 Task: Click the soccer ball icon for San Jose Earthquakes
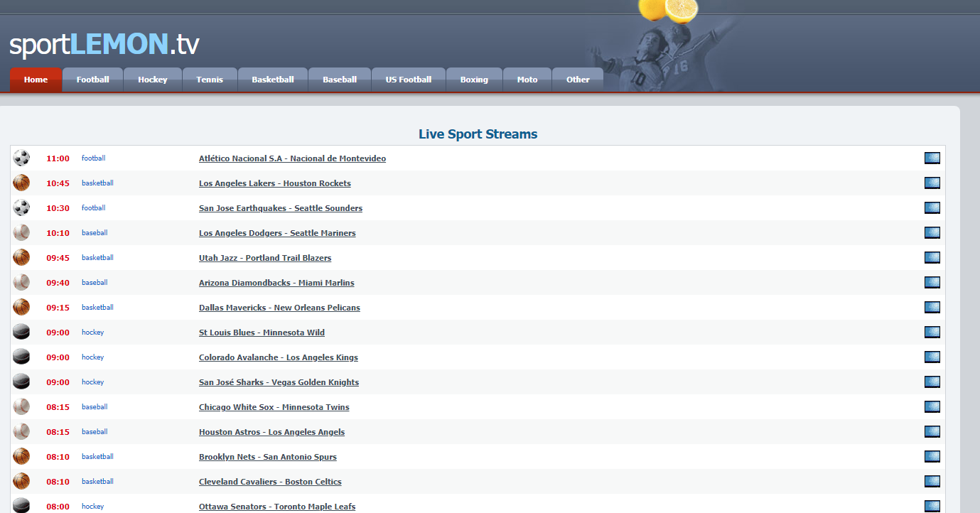click(21, 207)
